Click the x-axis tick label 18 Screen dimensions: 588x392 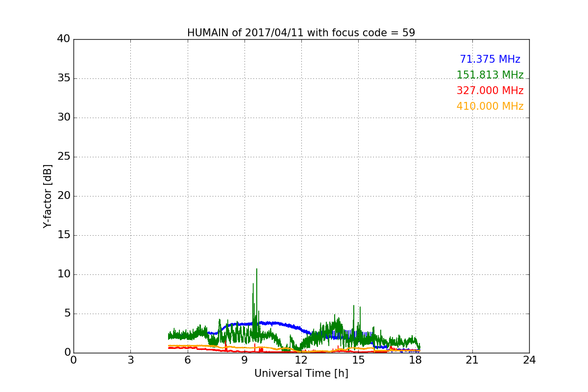[416, 360]
